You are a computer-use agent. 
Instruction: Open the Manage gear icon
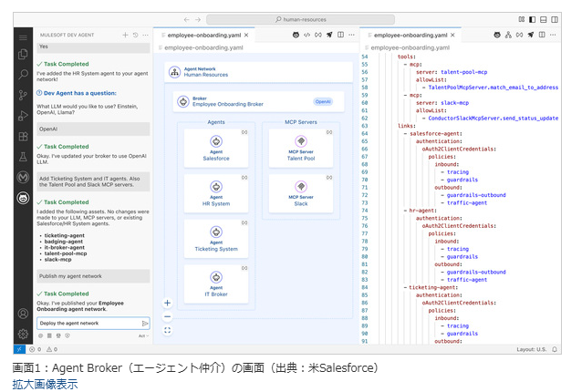point(23,334)
